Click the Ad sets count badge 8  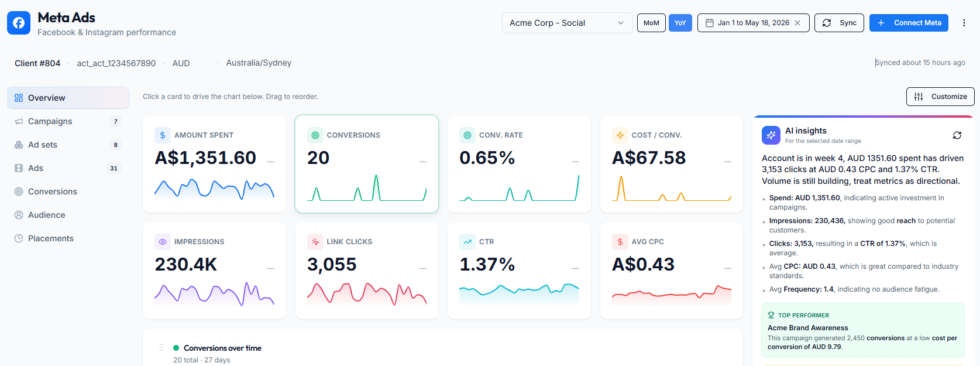click(115, 145)
